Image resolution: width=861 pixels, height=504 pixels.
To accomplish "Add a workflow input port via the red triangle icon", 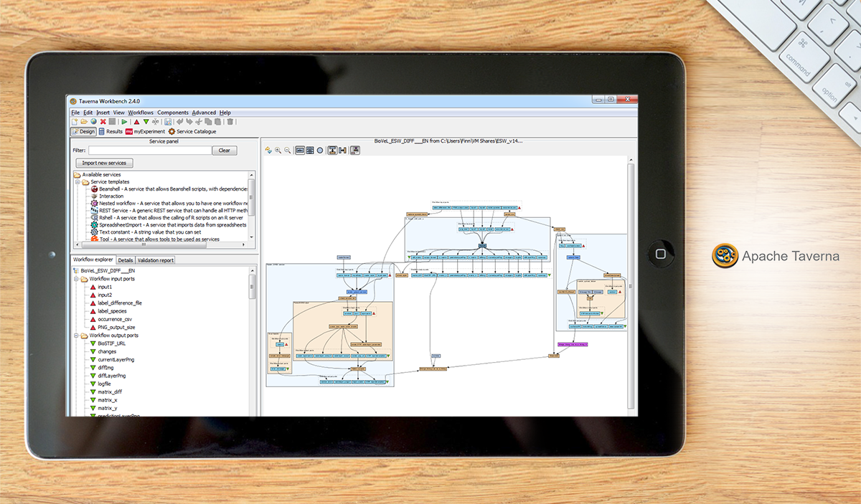I will [137, 122].
